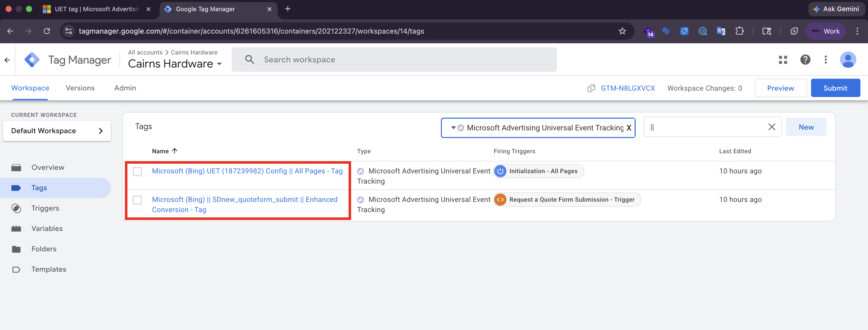
Task: Open the Tags section in sidebar
Action: (56, 188)
